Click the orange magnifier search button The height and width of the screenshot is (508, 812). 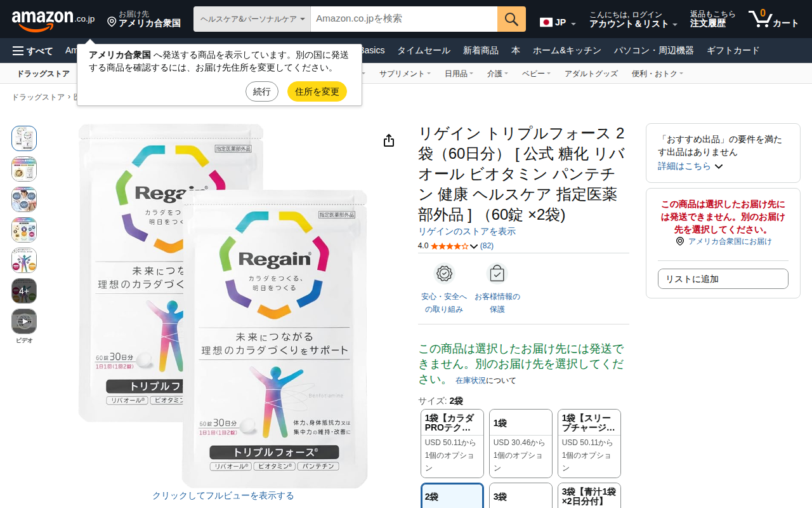(511, 19)
